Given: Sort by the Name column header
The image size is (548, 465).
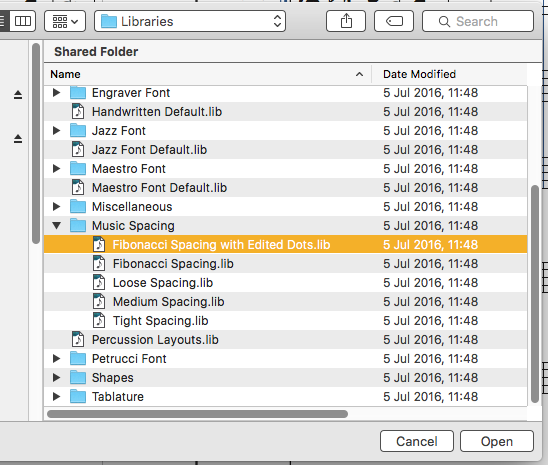Looking at the screenshot, I should (x=208, y=74).
